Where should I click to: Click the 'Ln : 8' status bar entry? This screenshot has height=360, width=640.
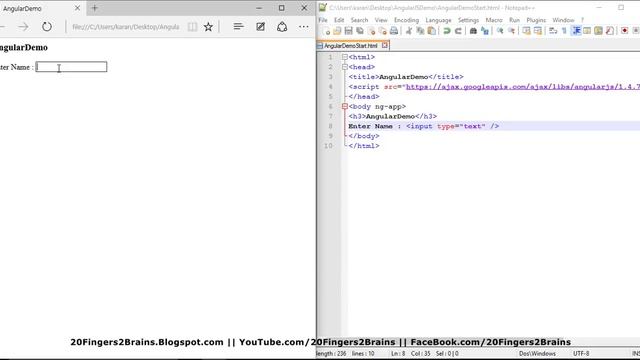398,353
